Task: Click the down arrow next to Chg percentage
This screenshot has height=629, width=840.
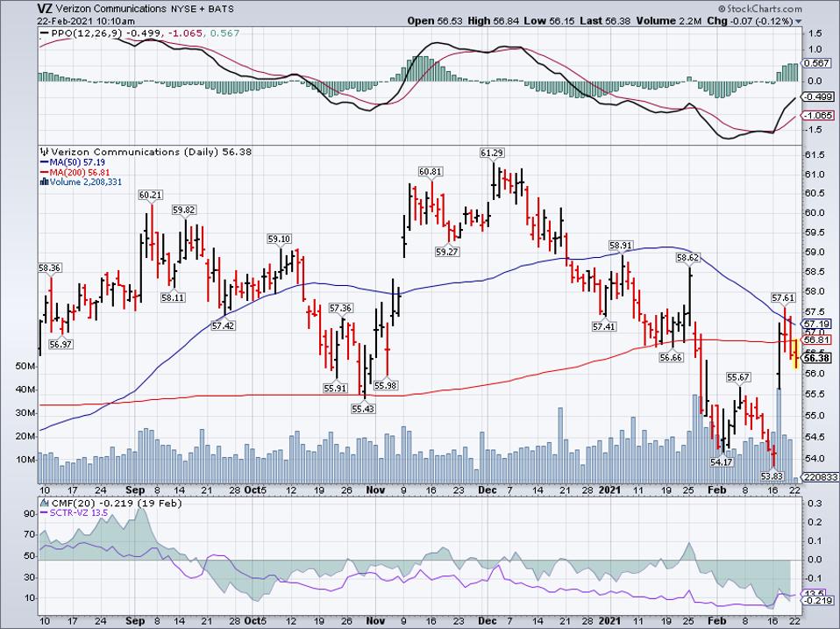Action: point(799,21)
